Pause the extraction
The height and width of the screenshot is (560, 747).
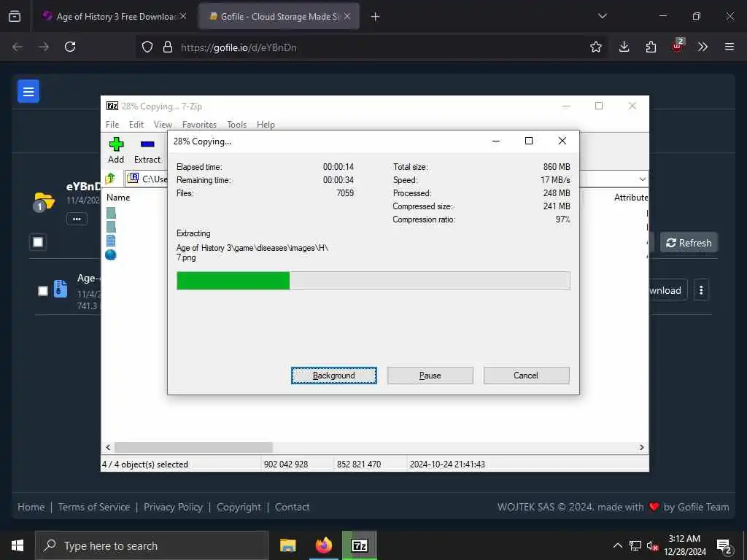coord(430,376)
